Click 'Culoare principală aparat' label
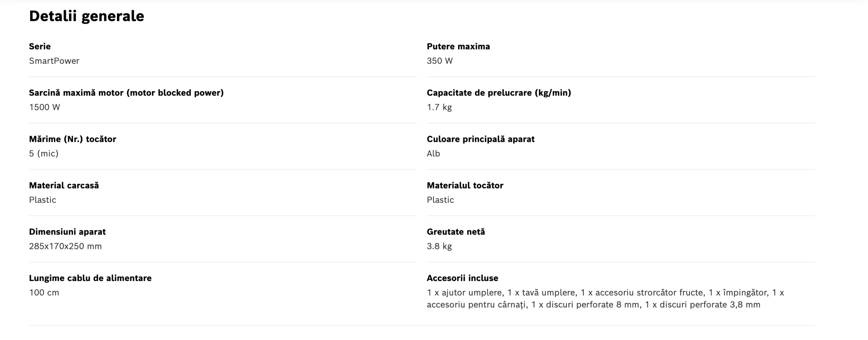 click(480, 139)
